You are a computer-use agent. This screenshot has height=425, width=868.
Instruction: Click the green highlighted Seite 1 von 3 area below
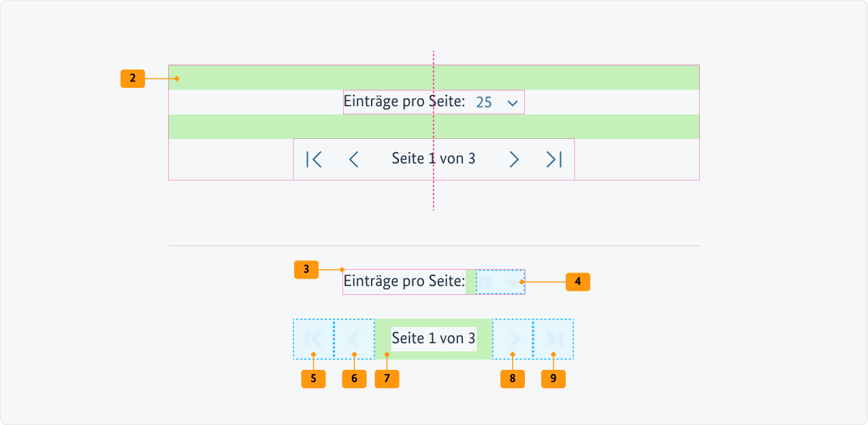tap(433, 337)
